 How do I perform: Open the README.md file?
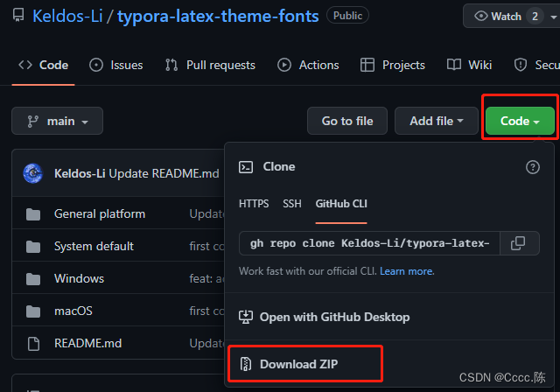pos(87,344)
